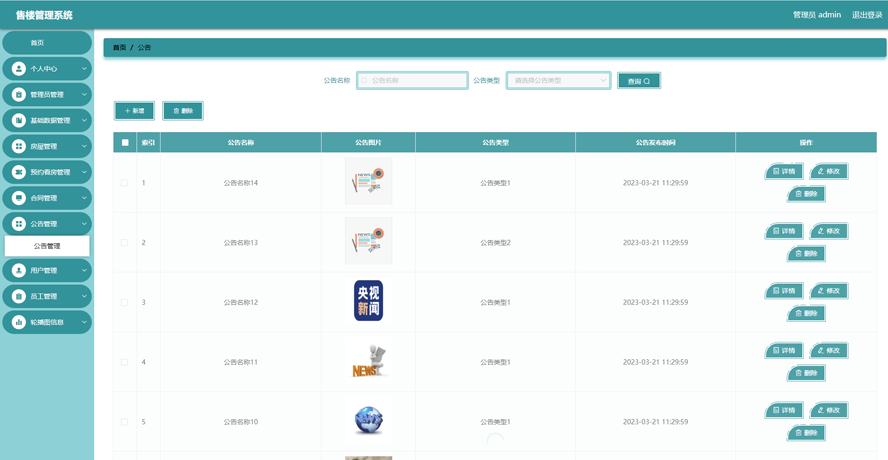Check the checkbox for 公告名称13 row
The image size is (888, 460).
[x=125, y=242]
